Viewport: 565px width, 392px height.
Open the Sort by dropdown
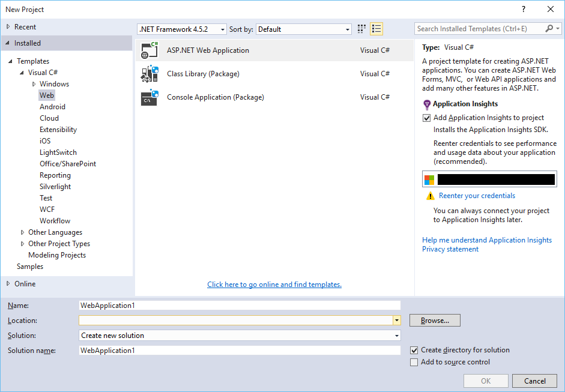click(304, 29)
